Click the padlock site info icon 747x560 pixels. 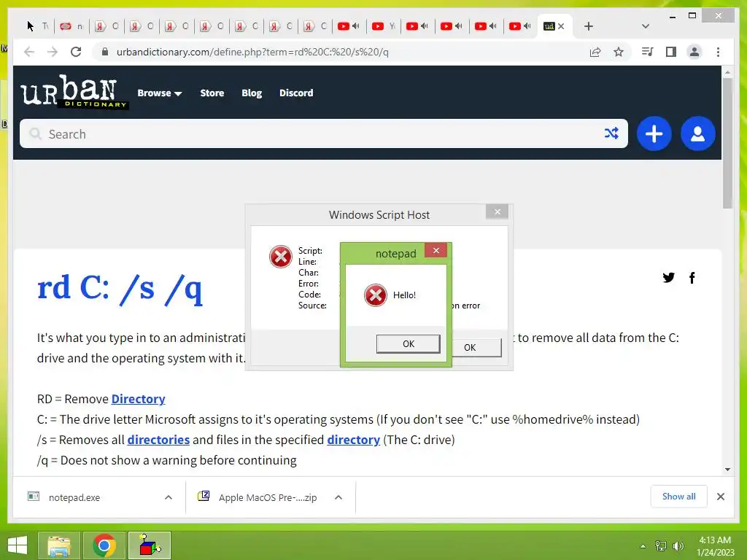105,52
